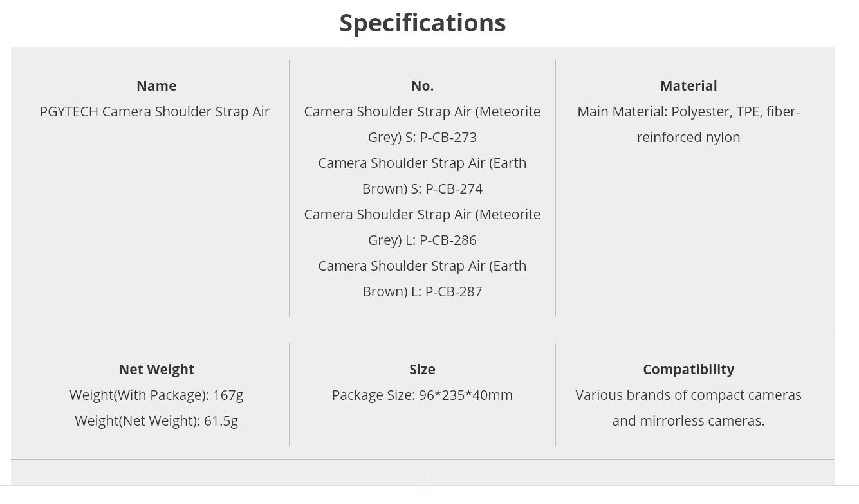Viewport: 859px width, 504px height.
Task: Click the Compatibility header
Action: click(x=688, y=369)
